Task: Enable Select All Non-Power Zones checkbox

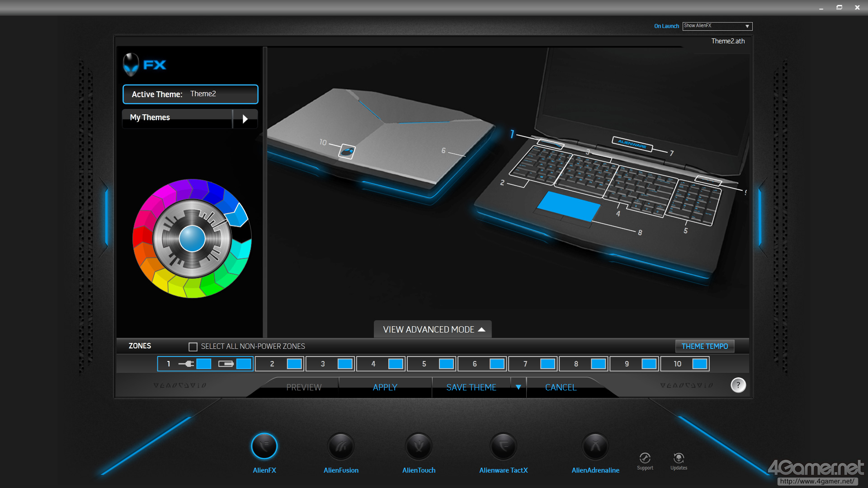Action: 193,347
